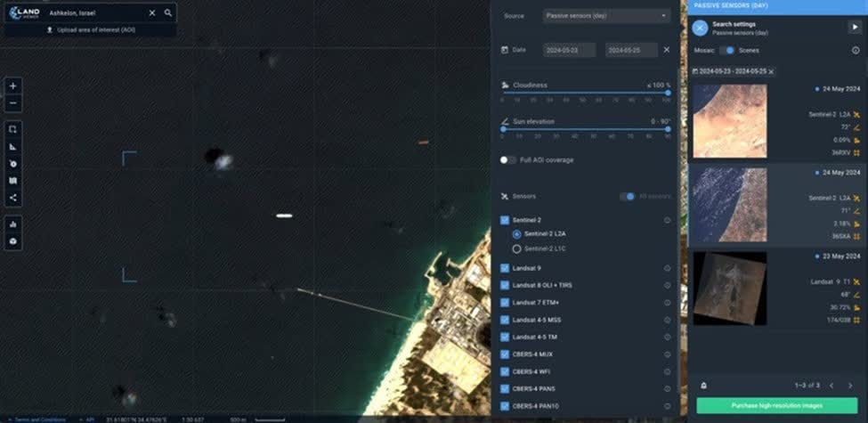Click the Cloudiness slider handle
This screenshot has width=868, height=423.
pos(668,93)
